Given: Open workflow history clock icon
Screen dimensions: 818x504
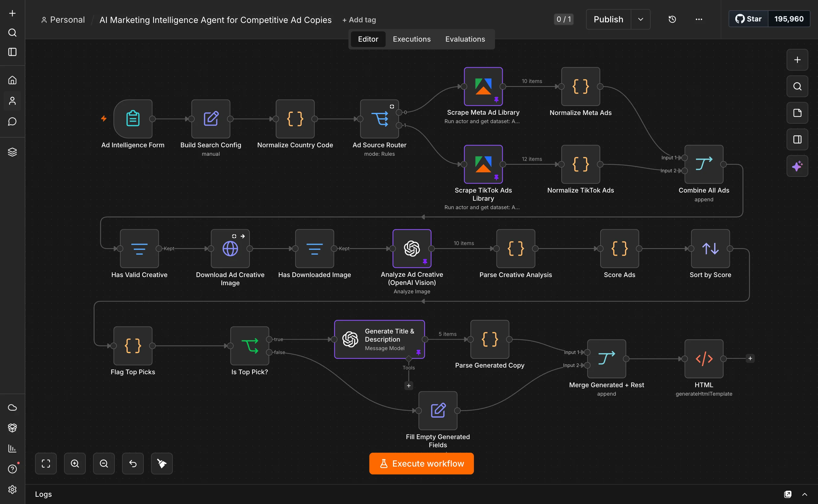Looking at the screenshot, I should (672, 19).
